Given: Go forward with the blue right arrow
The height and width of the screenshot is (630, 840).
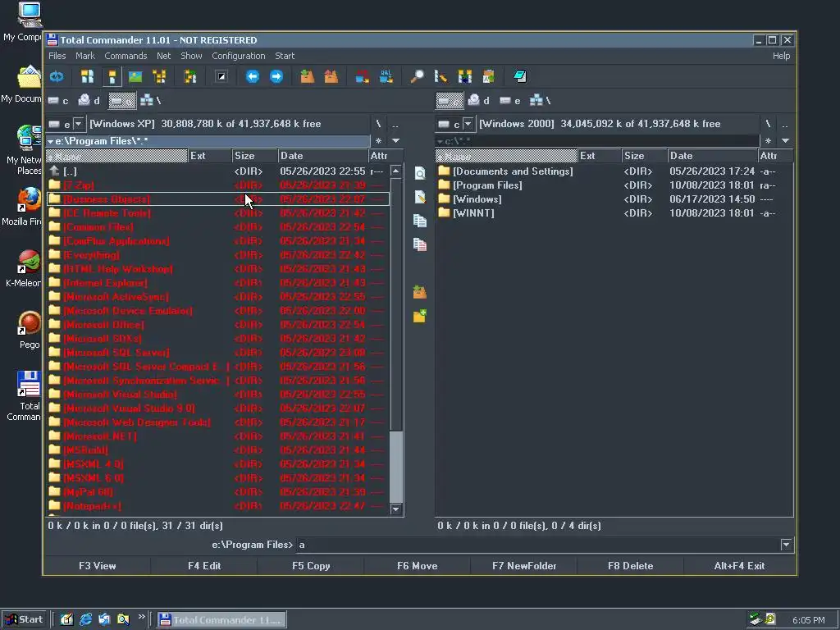Looking at the screenshot, I should 276,76.
